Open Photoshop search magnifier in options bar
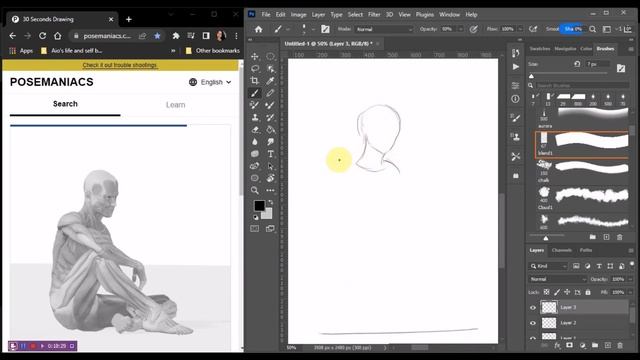The height and width of the screenshot is (360, 640). click(x=593, y=29)
